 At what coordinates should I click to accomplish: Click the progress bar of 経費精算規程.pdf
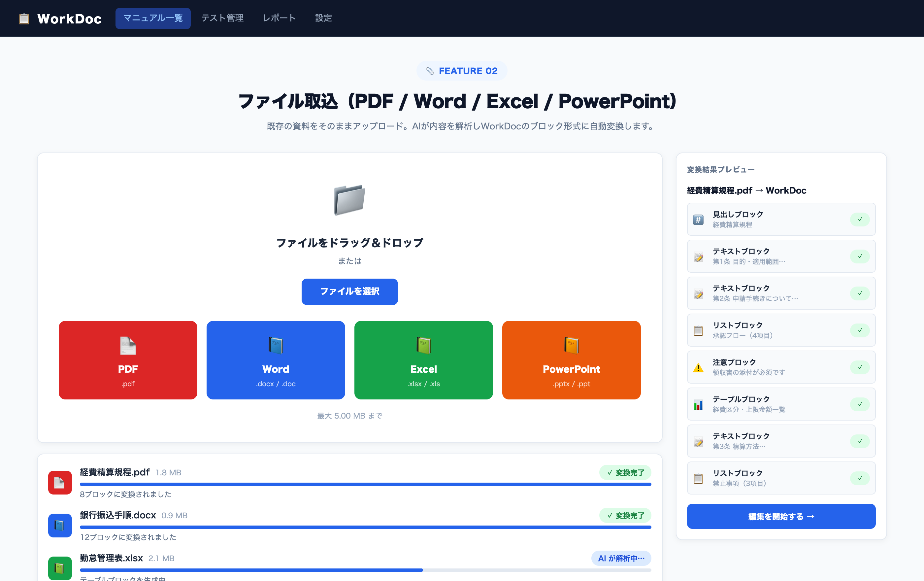365,484
